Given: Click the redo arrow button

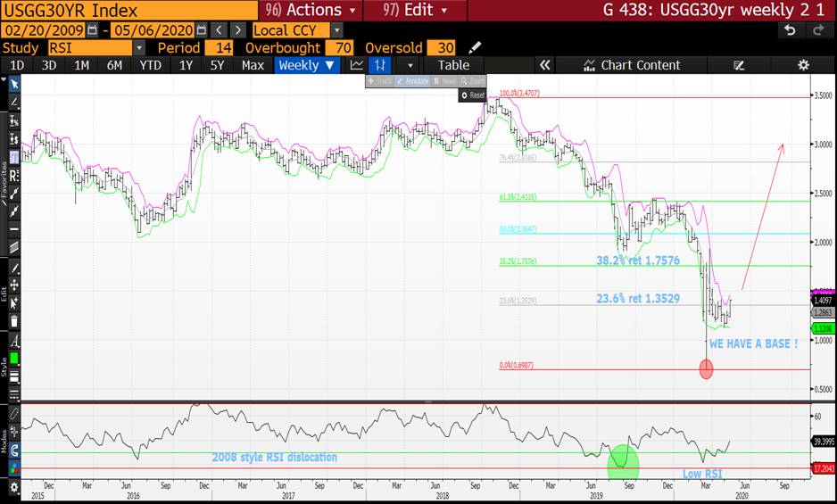Looking at the screenshot, I should point(817,30).
